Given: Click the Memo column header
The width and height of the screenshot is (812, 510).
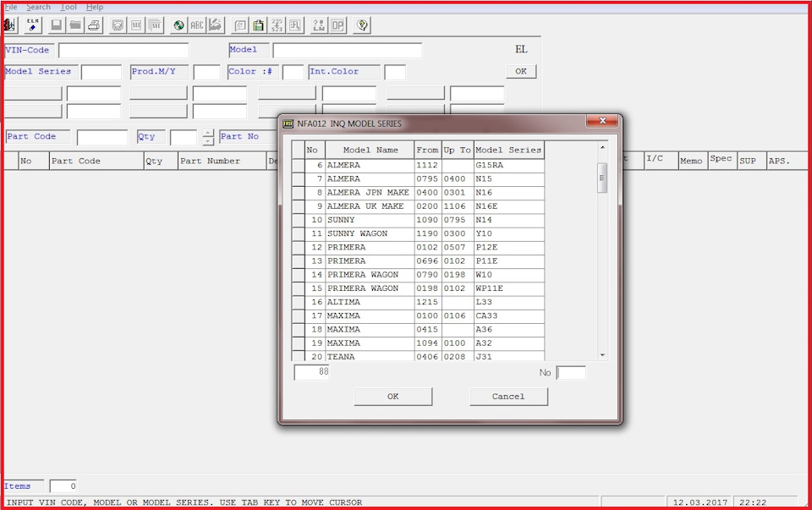Looking at the screenshot, I should (x=692, y=161).
